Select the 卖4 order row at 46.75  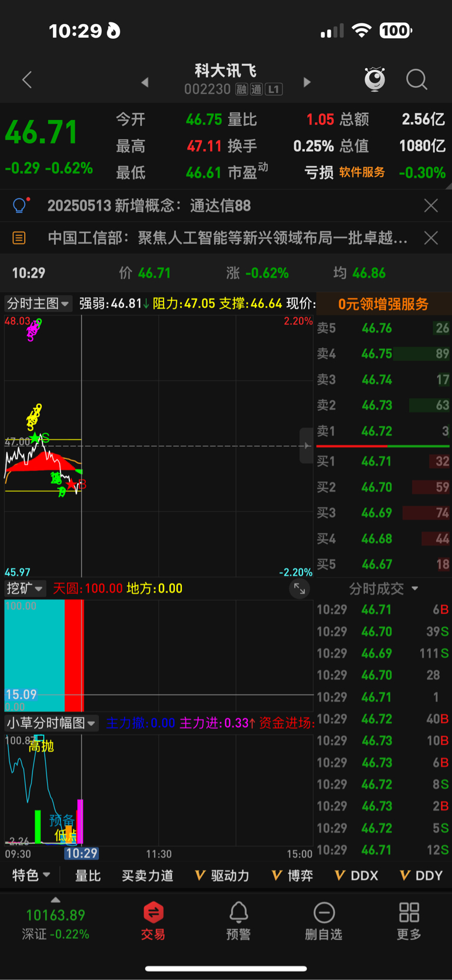click(x=383, y=354)
